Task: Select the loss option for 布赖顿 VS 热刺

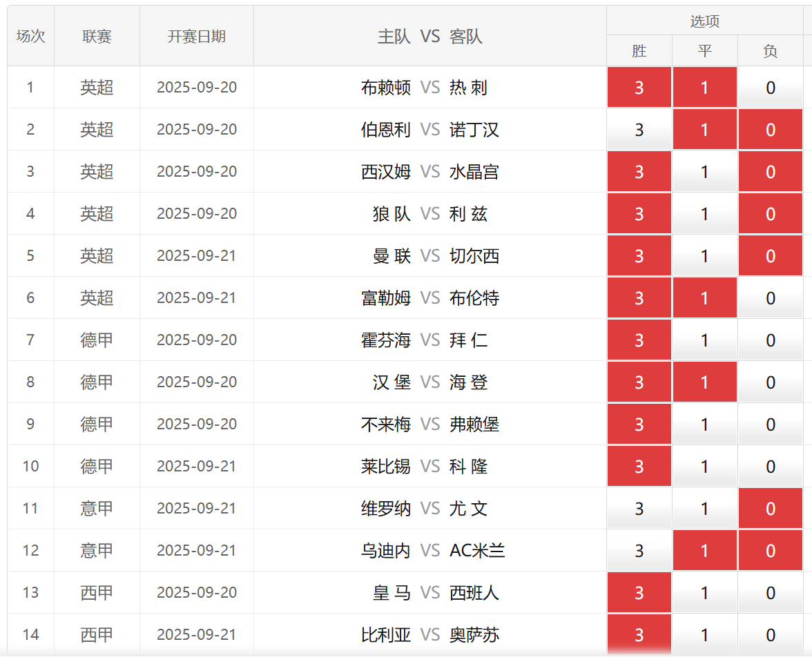Action: click(770, 88)
